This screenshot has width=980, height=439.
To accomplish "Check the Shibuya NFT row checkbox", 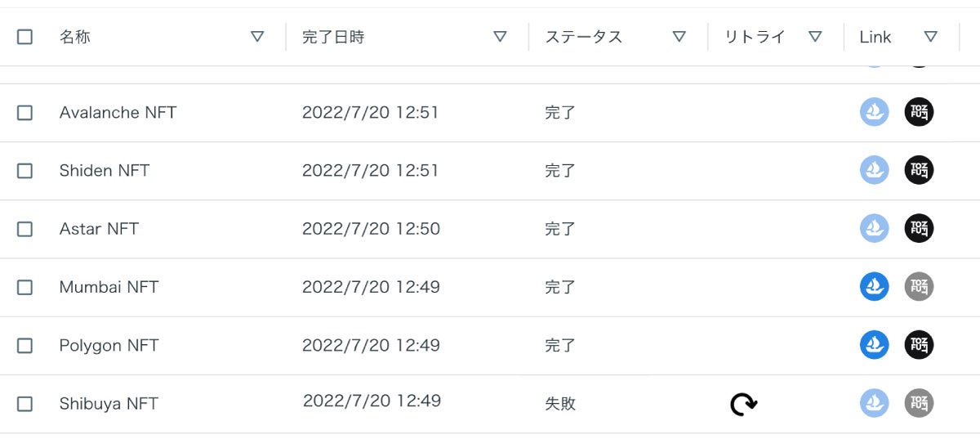I will tap(24, 404).
